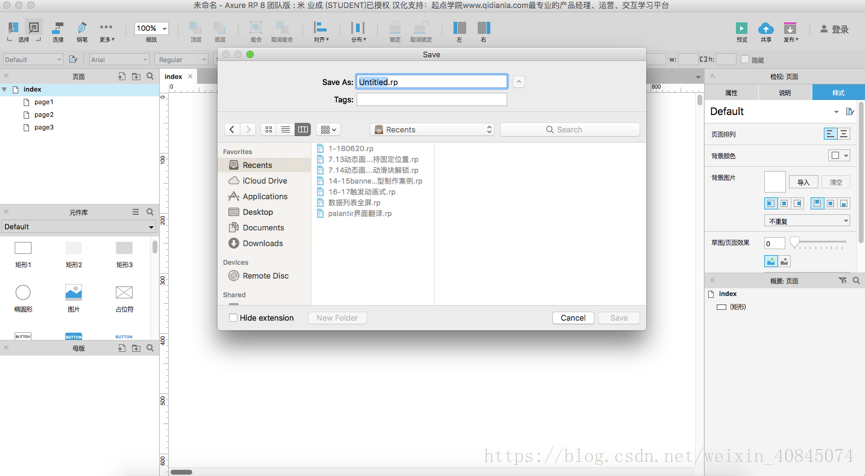Click search icon in widget library panel

tap(150, 212)
